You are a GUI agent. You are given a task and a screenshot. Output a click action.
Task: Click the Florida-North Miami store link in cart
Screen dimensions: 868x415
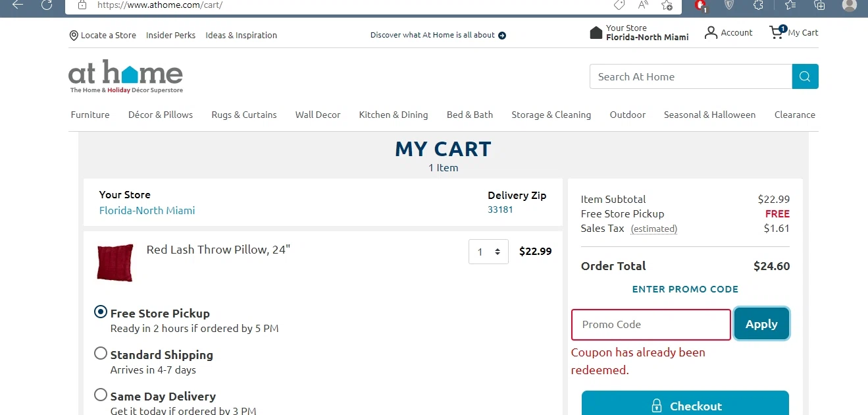(147, 211)
